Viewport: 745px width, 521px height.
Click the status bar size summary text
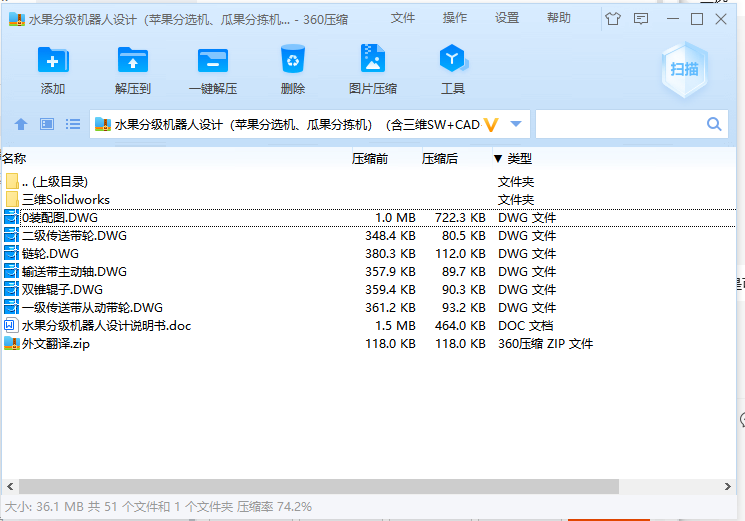tap(158, 507)
